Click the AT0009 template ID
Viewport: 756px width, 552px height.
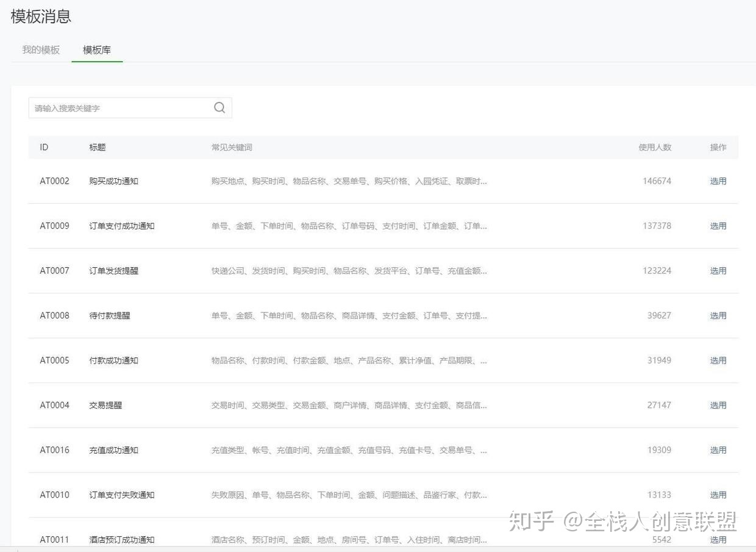coord(54,226)
